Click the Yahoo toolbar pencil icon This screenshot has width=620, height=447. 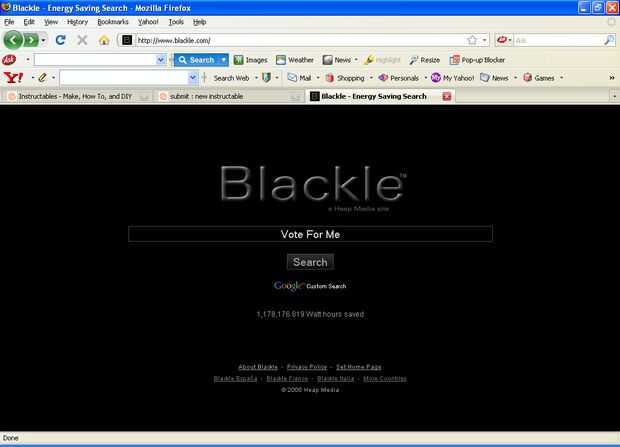click(42, 78)
